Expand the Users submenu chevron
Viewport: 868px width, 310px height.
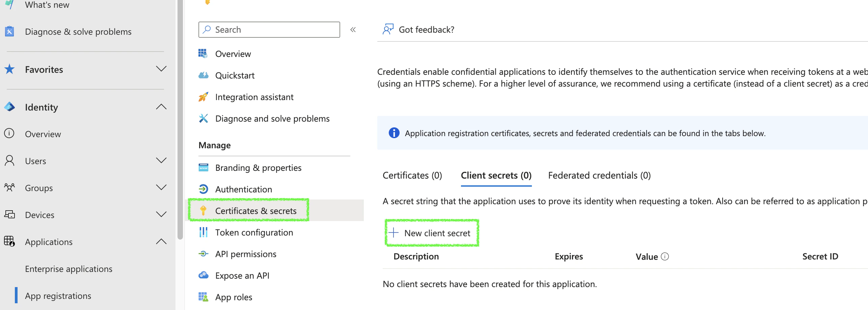tap(161, 160)
